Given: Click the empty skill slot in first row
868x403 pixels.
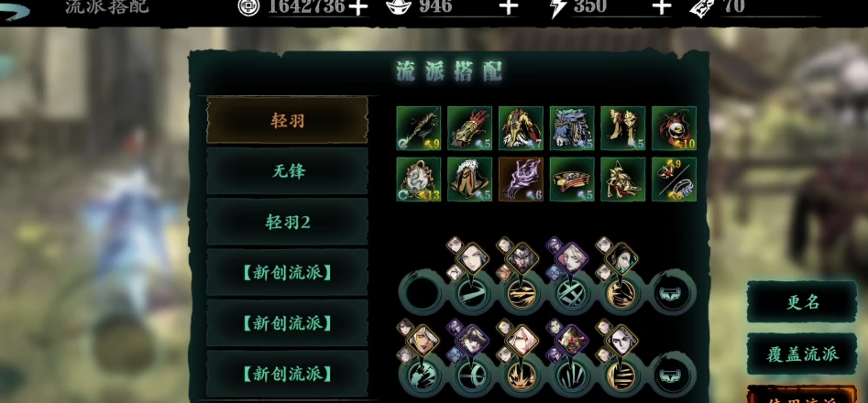Looking at the screenshot, I should (422, 293).
